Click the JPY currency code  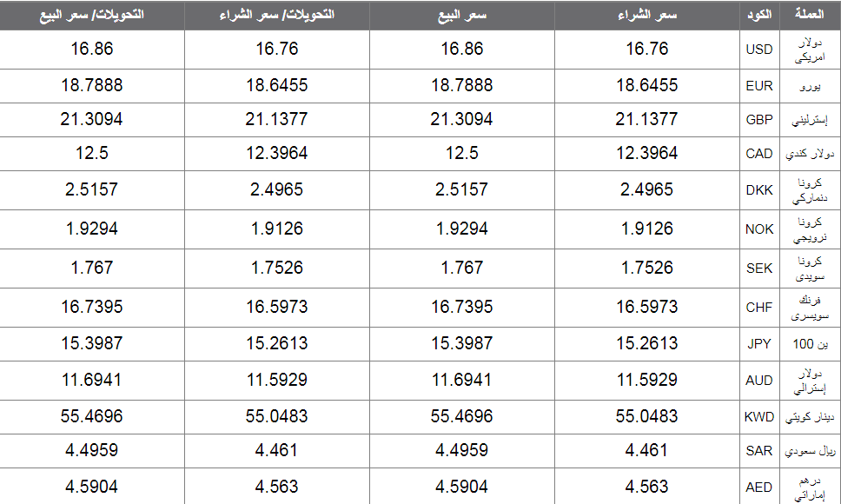click(x=759, y=344)
